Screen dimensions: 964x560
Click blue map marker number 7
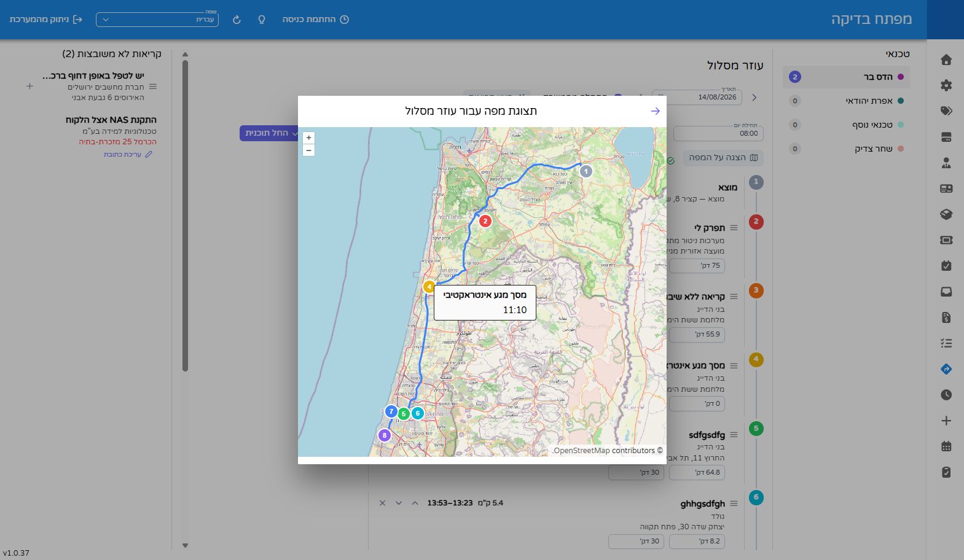tap(391, 411)
